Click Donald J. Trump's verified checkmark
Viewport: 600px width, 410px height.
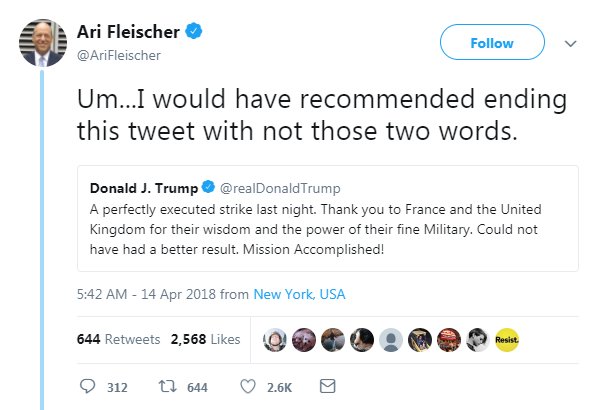click(x=209, y=188)
